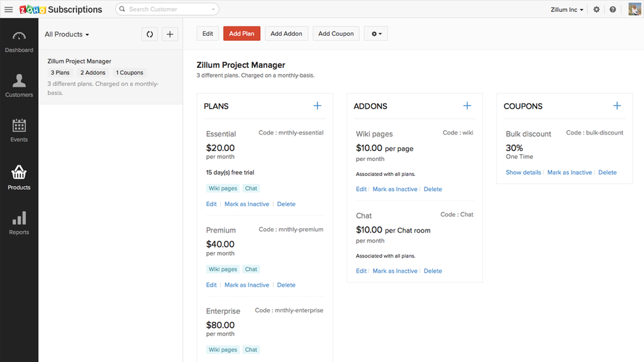The width and height of the screenshot is (644, 362).
Task: Click the Add Plan button
Action: [x=241, y=33]
